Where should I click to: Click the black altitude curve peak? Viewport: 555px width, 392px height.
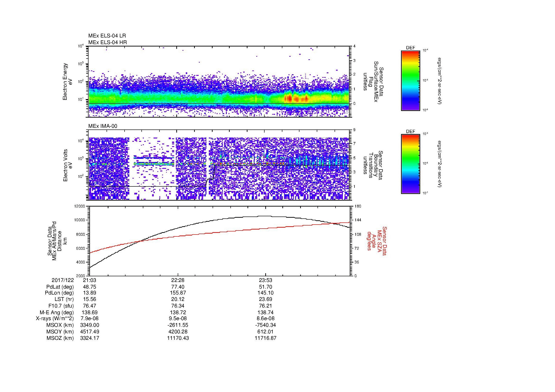pyautogui.click(x=265, y=216)
